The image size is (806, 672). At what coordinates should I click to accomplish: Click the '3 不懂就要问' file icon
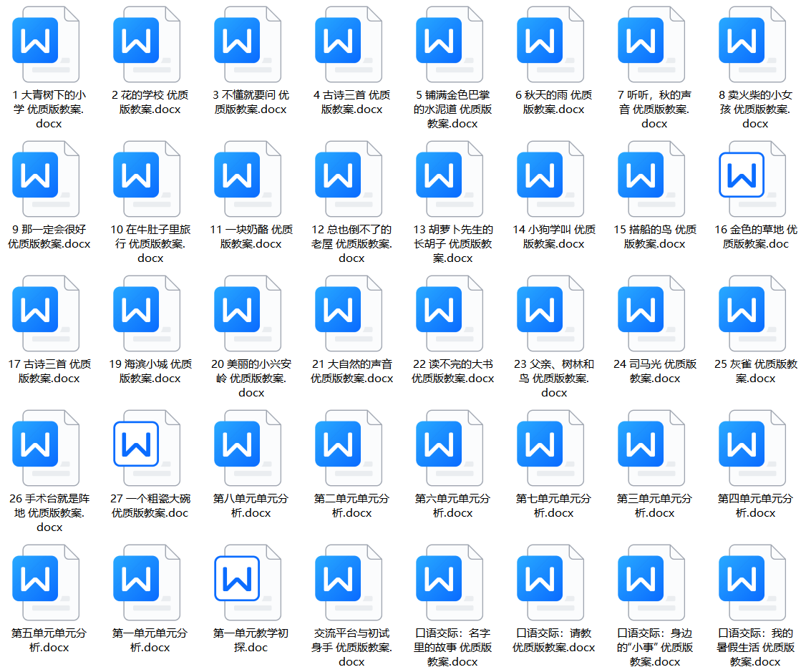point(248,44)
